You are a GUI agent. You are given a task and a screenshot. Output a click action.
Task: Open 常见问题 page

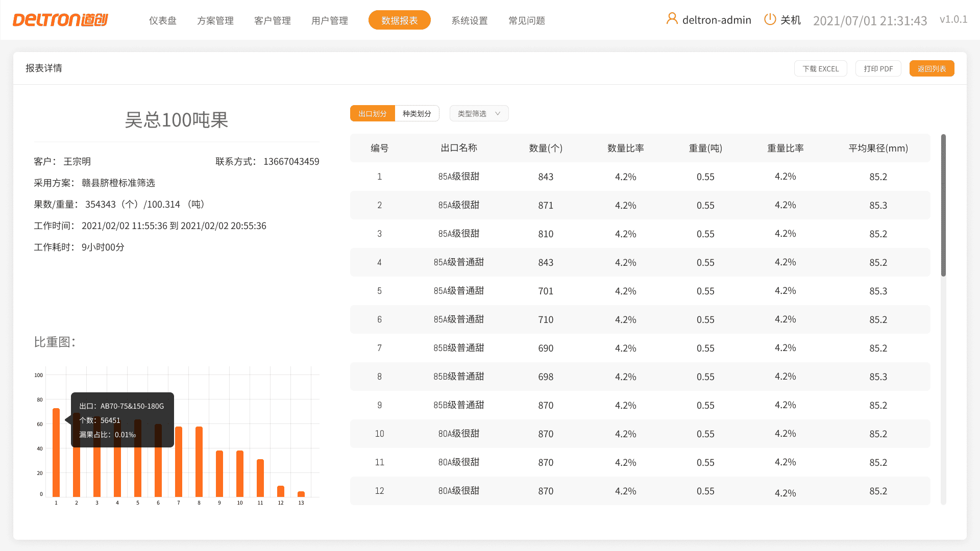coord(526,20)
